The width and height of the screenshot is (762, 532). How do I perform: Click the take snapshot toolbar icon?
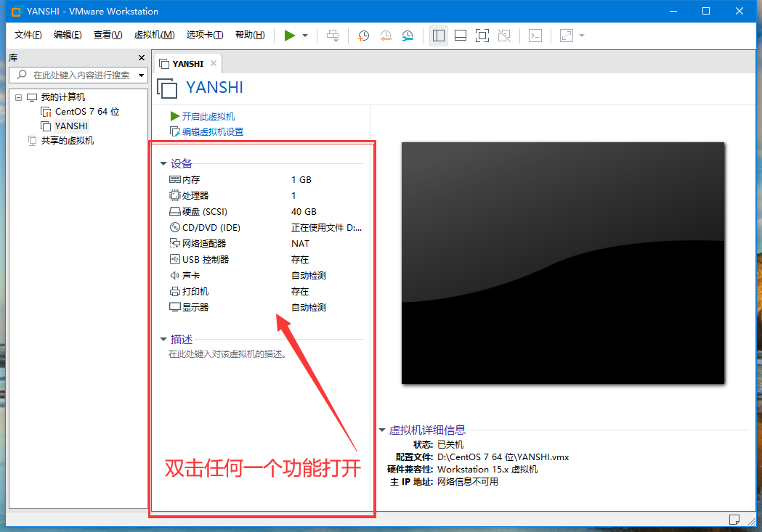[363, 36]
